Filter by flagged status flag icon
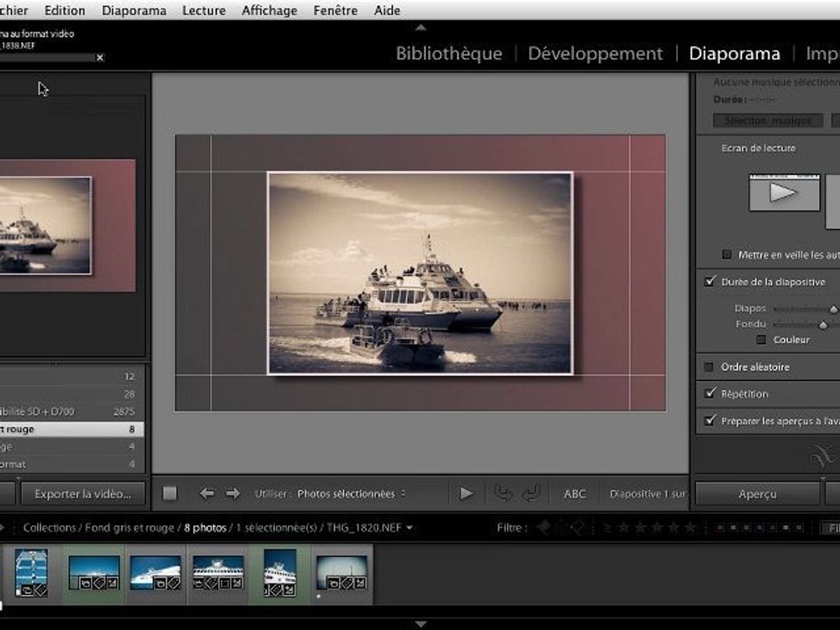840x630 pixels. (543, 528)
